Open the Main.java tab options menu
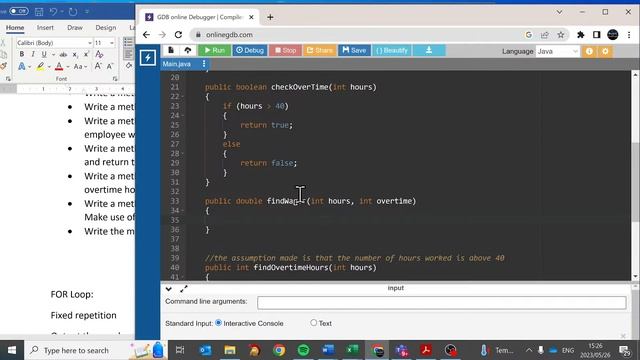 (x=204, y=64)
